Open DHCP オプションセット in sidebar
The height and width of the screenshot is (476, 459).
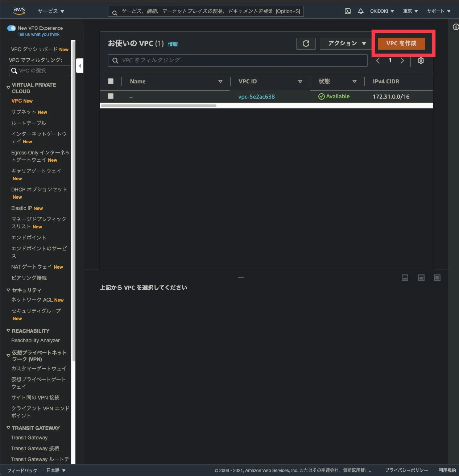(x=39, y=190)
